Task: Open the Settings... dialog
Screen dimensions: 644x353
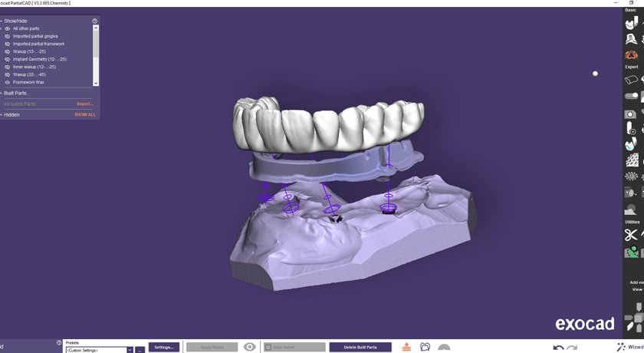Action: pyautogui.click(x=164, y=348)
